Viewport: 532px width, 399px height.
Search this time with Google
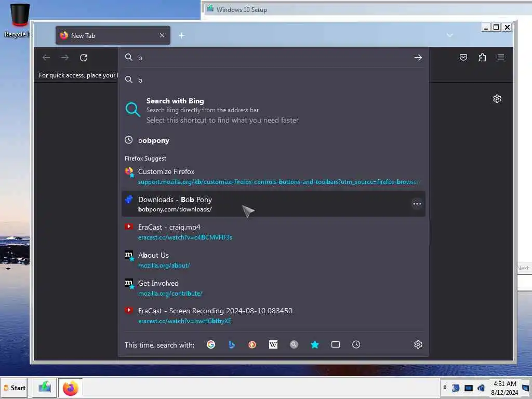211,345
